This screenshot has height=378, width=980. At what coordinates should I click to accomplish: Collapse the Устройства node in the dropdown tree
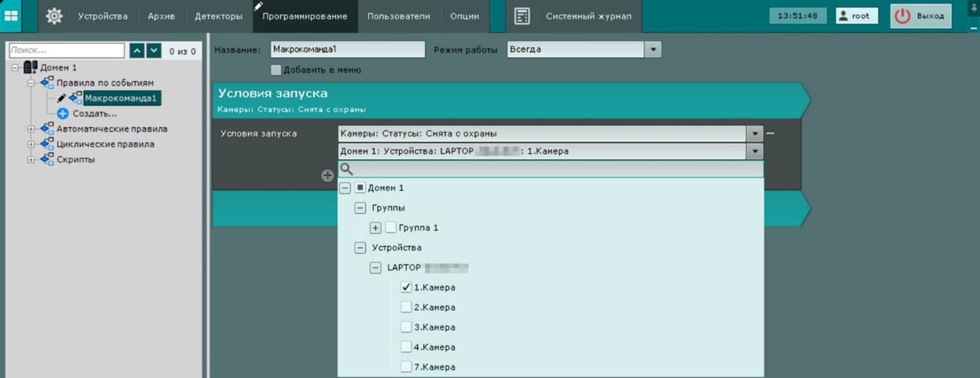click(359, 247)
